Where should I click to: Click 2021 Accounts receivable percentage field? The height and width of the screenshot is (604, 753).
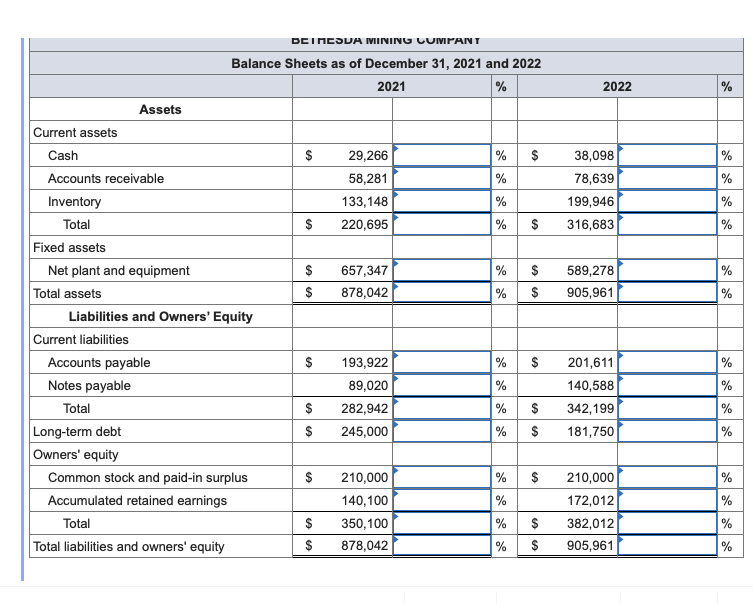(x=442, y=178)
